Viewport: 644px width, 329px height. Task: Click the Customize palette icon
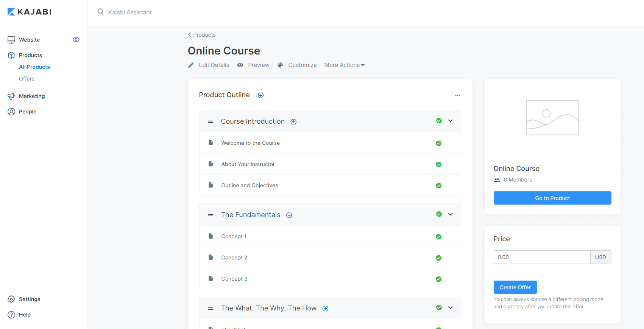(x=281, y=65)
